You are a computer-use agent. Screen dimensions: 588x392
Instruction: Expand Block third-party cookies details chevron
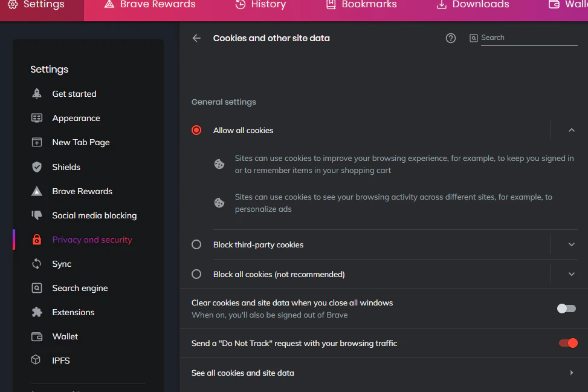pos(572,244)
